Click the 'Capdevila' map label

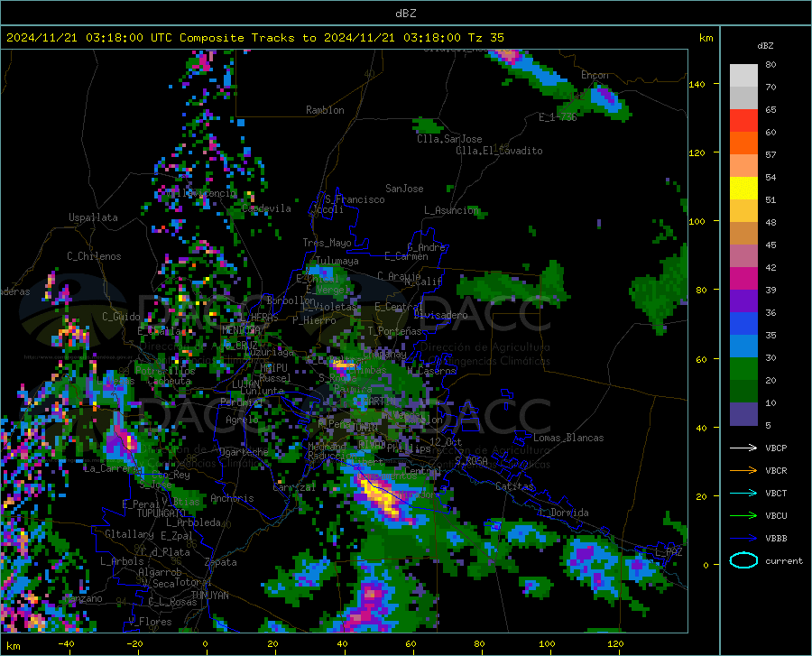click(x=266, y=208)
